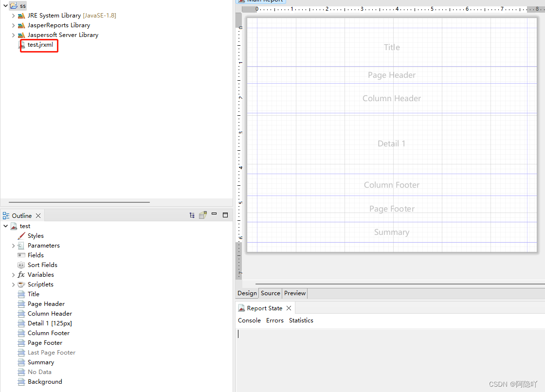Image resolution: width=545 pixels, height=392 pixels.
Task: Click the Outline thumbnail view icon
Action: 203,215
